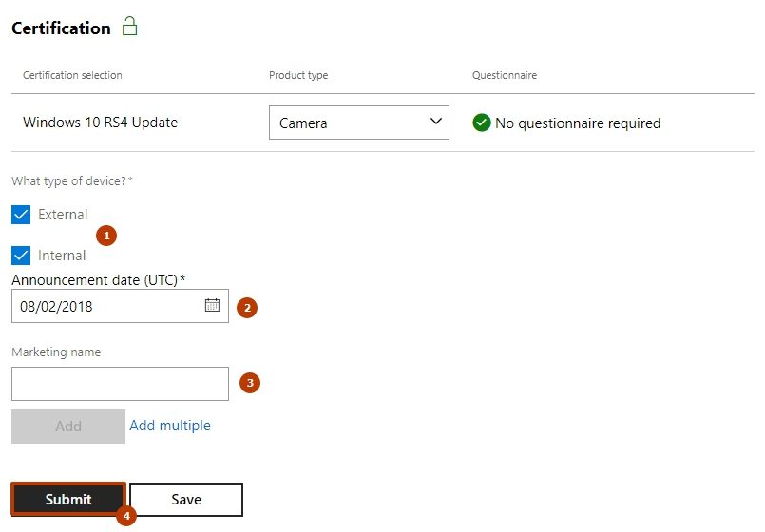Click the Save button
The height and width of the screenshot is (532, 765).
[x=186, y=500]
